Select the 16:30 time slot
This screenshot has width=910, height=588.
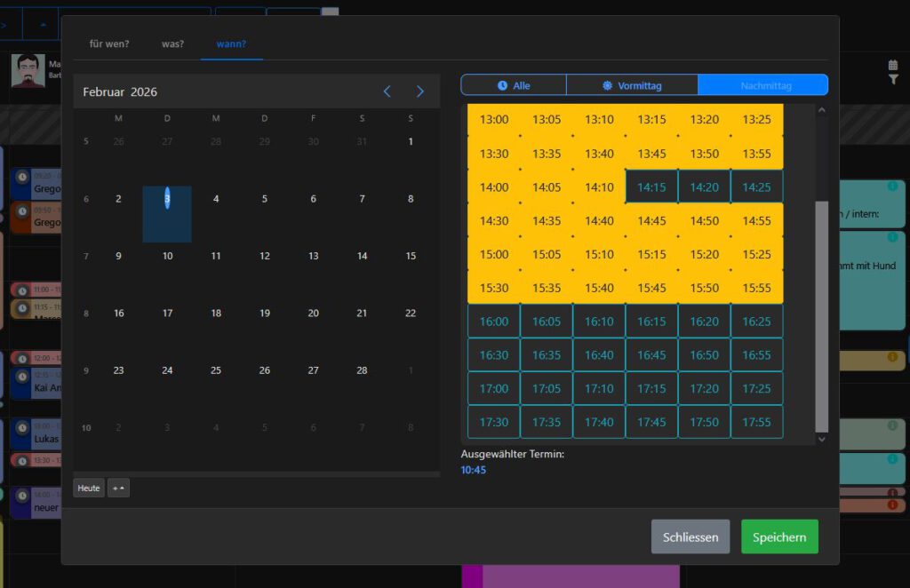[494, 355]
